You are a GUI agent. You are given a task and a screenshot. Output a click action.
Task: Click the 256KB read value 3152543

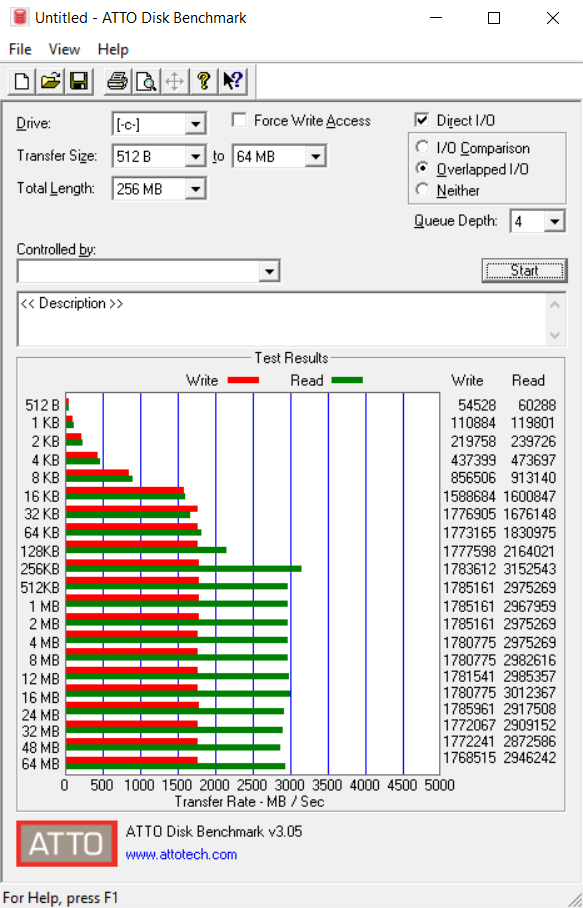[530, 569]
